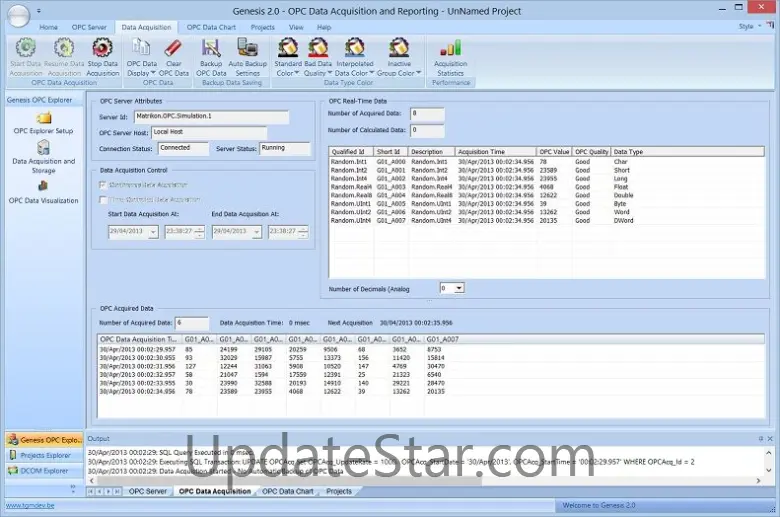Open the DCOM Explorer pane
Image resolution: width=780 pixels, height=517 pixels.
click(x=44, y=471)
